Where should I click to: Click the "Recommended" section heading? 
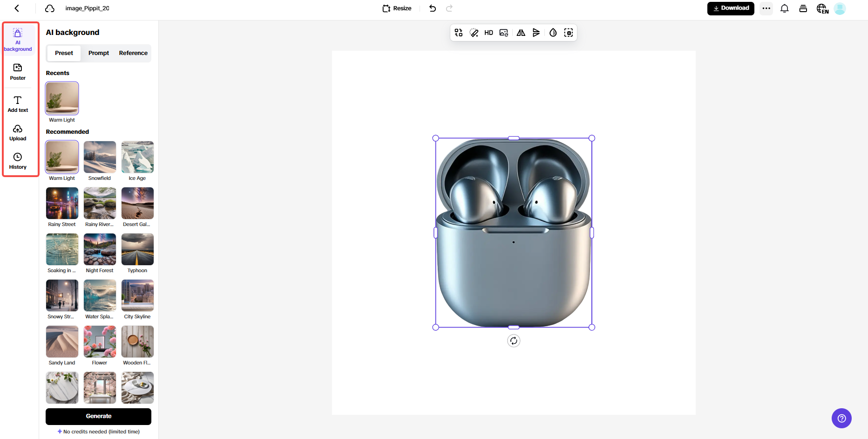click(x=68, y=132)
